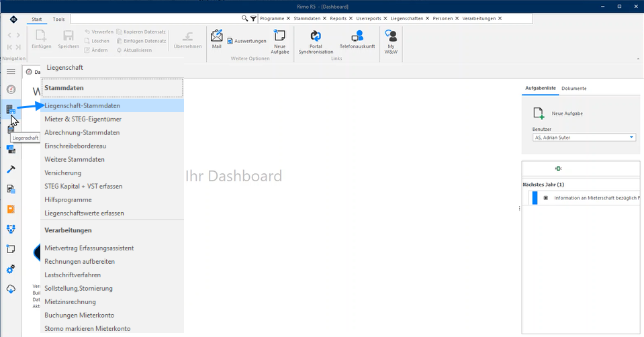Remove the Userreports search filter tag
Viewport: 644px width, 337px height.
point(385,19)
